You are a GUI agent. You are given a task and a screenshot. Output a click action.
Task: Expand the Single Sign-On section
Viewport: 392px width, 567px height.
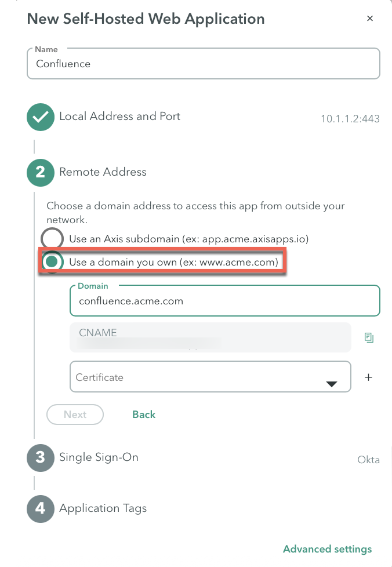pyautogui.click(x=99, y=457)
